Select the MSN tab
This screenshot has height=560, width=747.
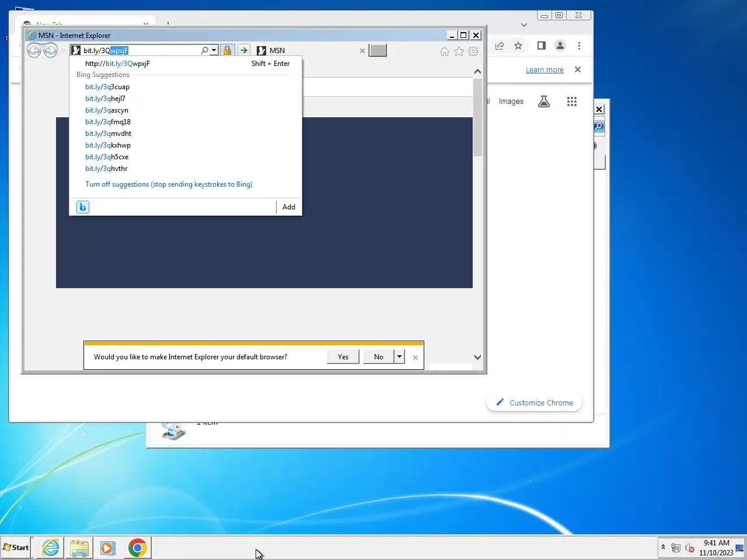pyautogui.click(x=309, y=51)
